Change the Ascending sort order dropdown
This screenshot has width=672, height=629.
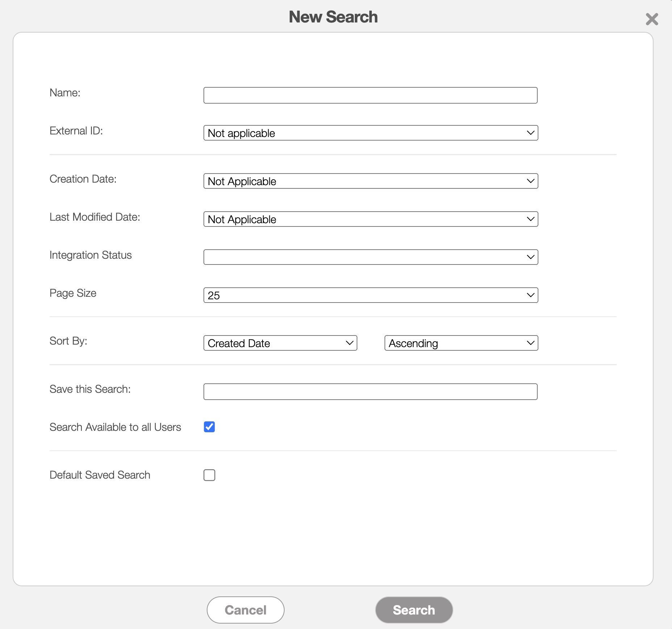click(x=461, y=343)
